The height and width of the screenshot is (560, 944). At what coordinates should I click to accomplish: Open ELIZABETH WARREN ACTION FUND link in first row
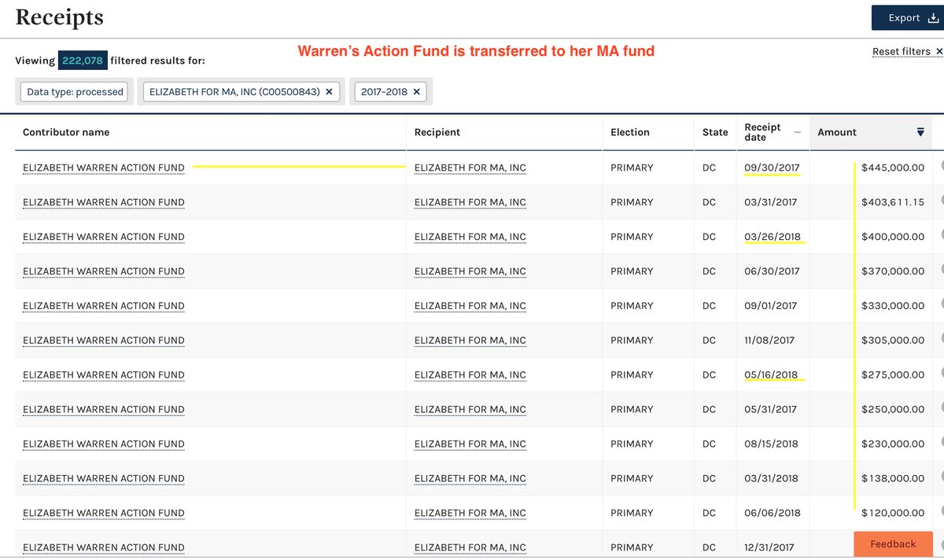pyautogui.click(x=103, y=168)
